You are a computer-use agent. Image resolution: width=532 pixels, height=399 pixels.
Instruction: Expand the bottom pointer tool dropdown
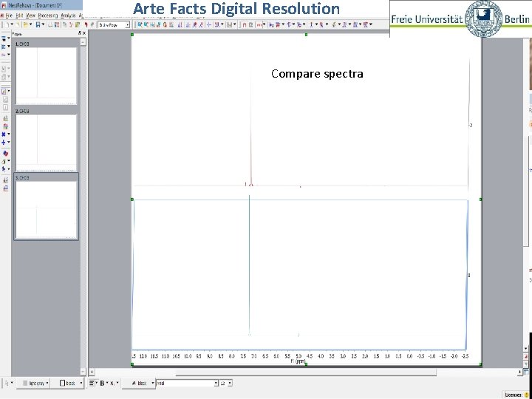pos(13,383)
